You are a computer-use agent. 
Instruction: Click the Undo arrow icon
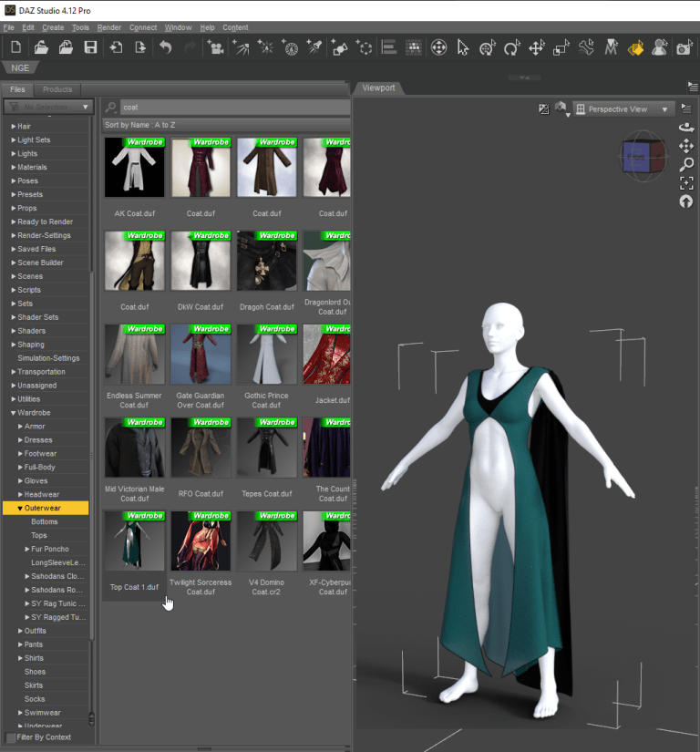point(165,47)
